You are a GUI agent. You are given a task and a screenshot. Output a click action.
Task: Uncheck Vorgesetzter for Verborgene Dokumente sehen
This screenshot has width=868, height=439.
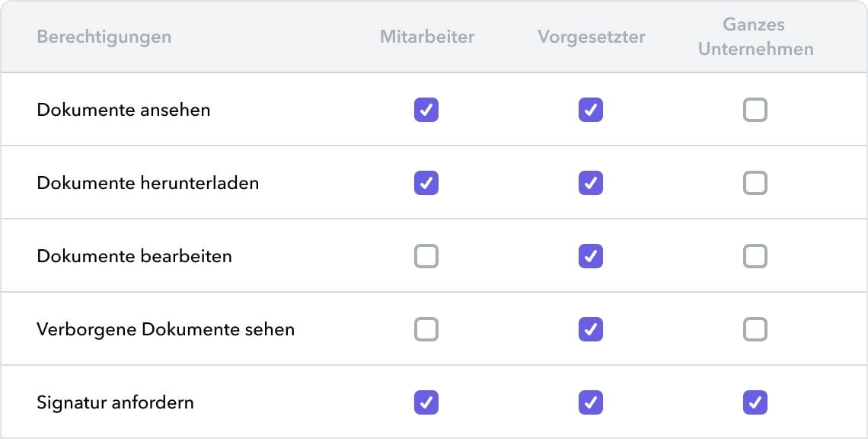tap(591, 329)
